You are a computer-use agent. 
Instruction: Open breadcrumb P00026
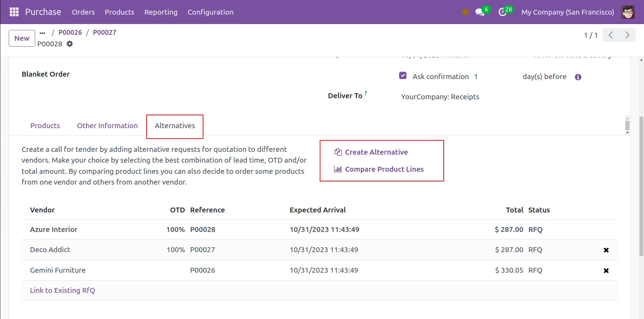pyautogui.click(x=70, y=32)
